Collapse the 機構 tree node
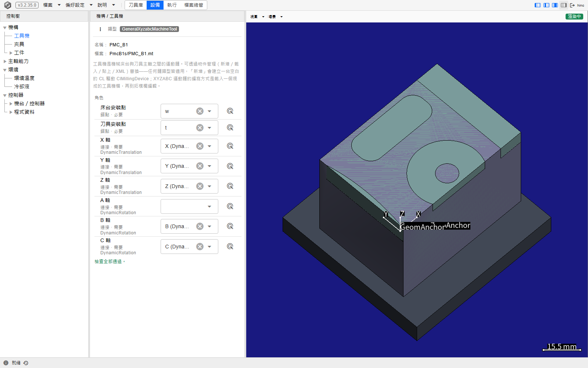The height and width of the screenshot is (368, 588). pyautogui.click(x=5, y=28)
